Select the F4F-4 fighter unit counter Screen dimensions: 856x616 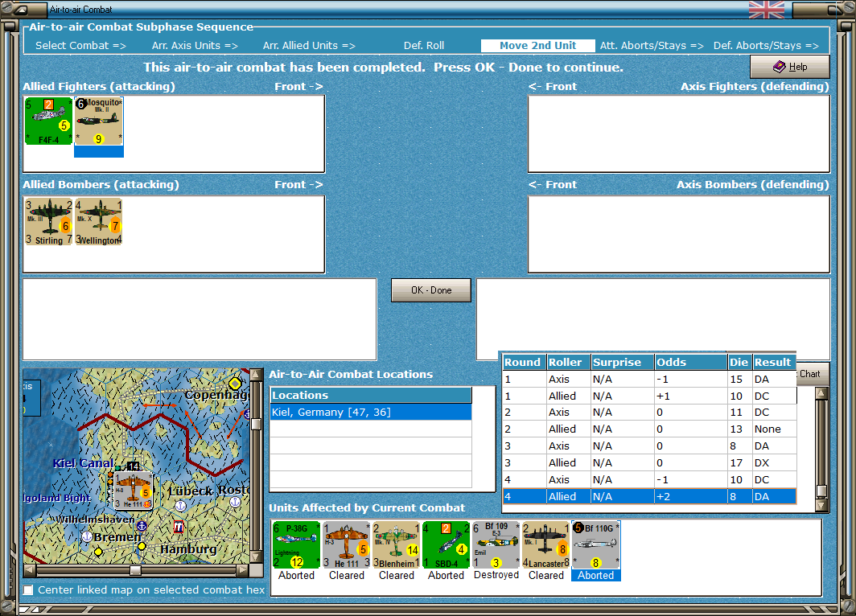48,121
